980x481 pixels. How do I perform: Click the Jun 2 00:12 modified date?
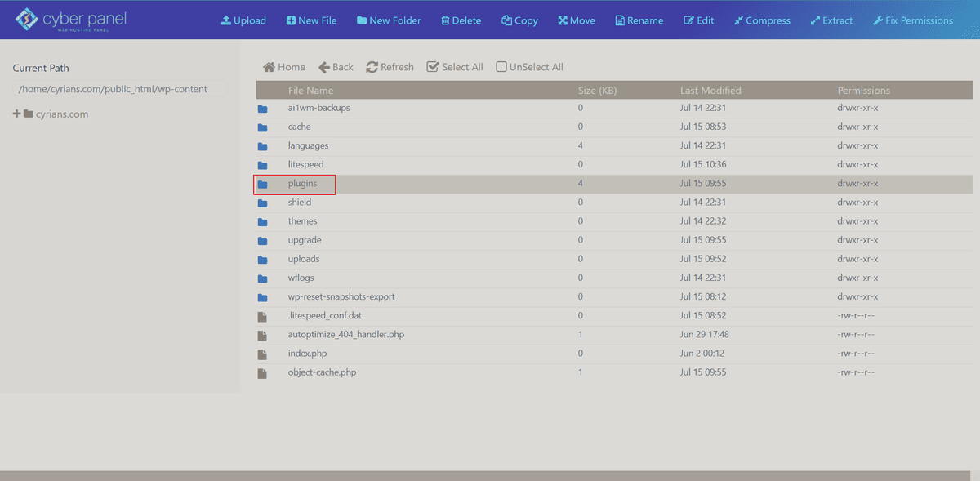tap(702, 353)
